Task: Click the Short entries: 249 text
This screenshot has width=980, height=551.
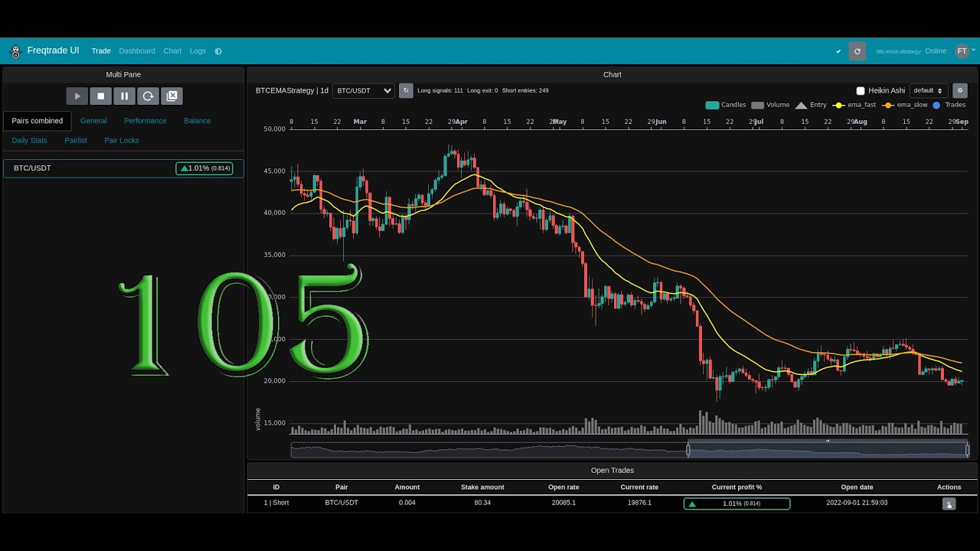Action: point(525,90)
